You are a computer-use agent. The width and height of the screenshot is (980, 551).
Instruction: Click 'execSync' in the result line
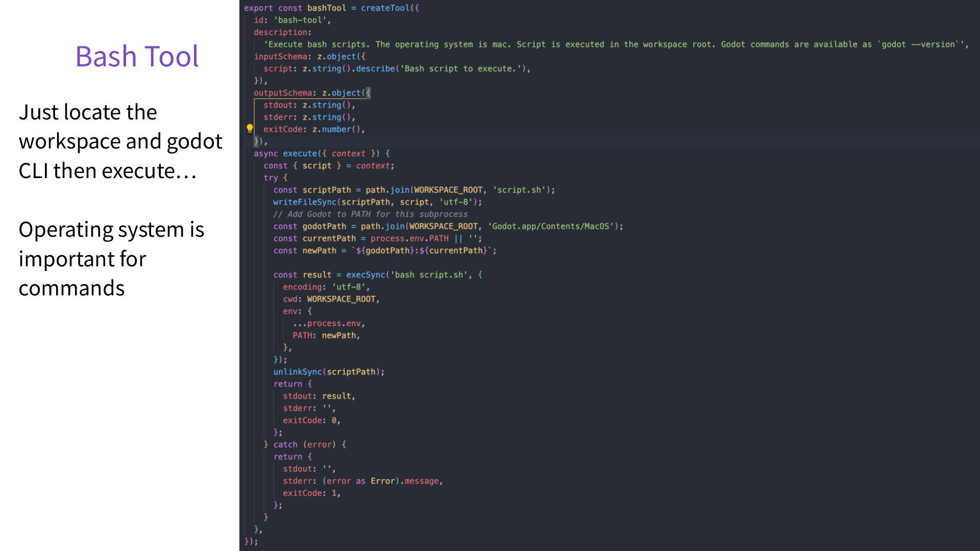(365, 275)
